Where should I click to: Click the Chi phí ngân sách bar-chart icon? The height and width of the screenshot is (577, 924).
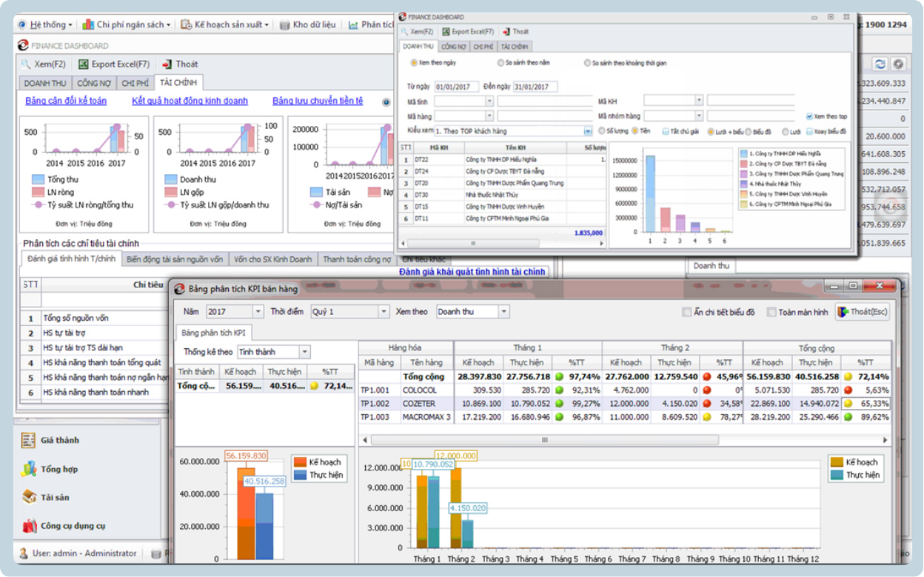click(88, 24)
